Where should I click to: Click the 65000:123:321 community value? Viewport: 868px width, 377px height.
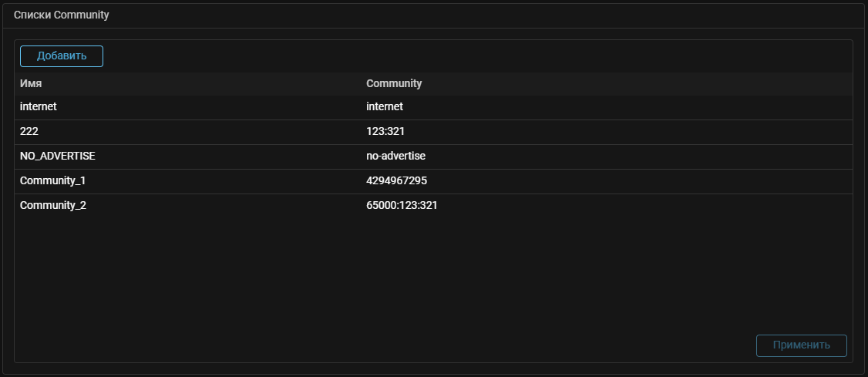click(x=402, y=206)
